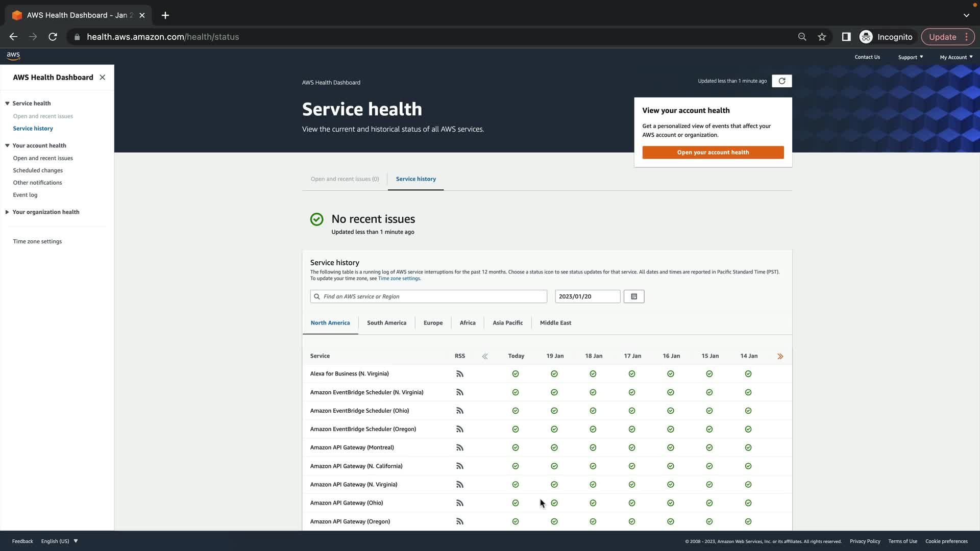Viewport: 980px width, 551px height.
Task: Click Open your account health button
Action: point(713,153)
